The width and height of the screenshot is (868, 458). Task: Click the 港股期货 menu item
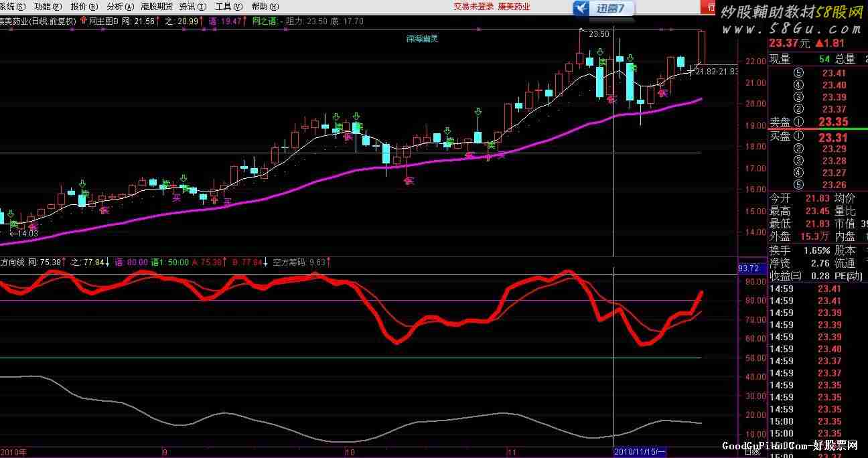157,6
